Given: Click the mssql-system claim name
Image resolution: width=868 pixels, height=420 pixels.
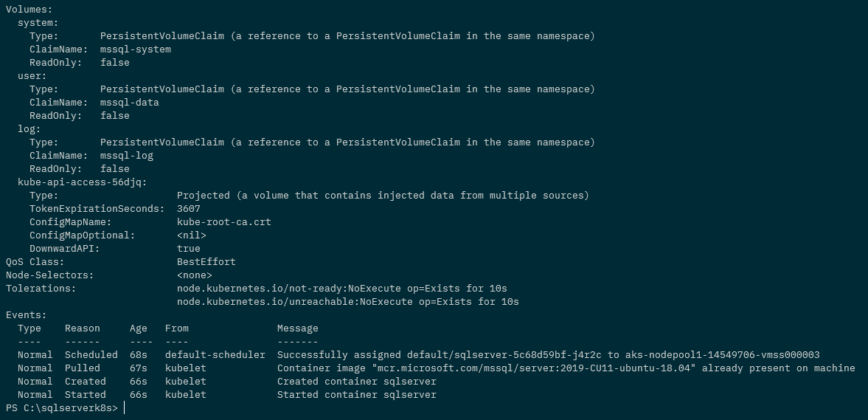Looking at the screenshot, I should (x=135, y=49).
